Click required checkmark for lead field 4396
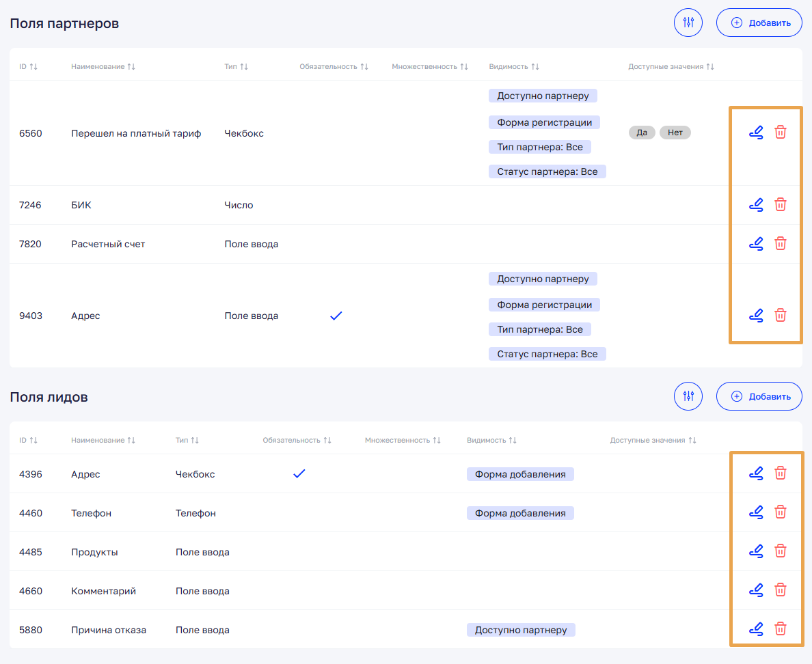 pyautogui.click(x=299, y=473)
